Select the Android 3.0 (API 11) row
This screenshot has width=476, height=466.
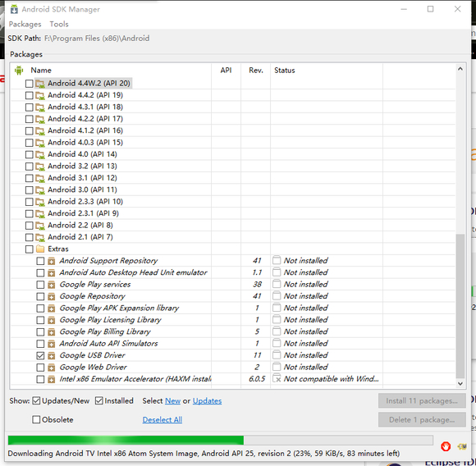233,190
